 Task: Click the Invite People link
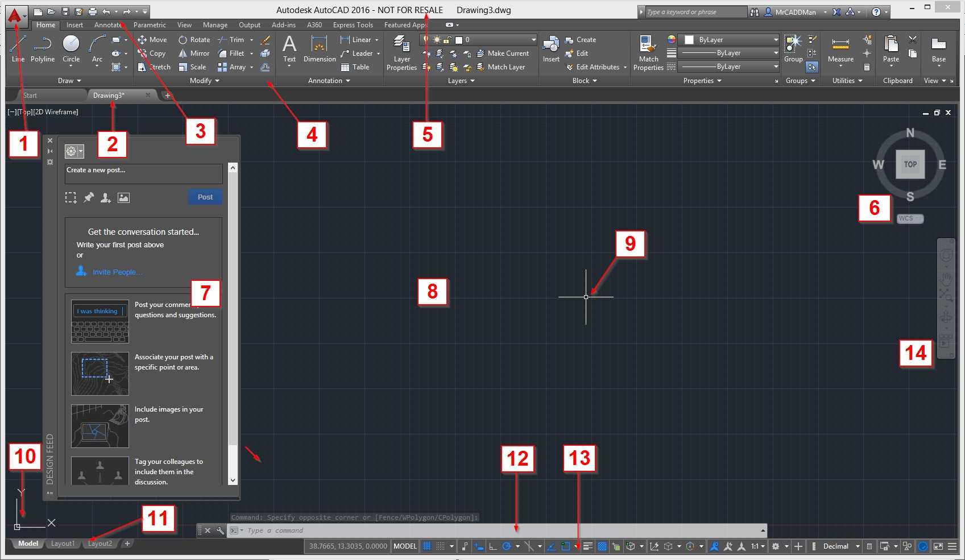click(x=116, y=272)
